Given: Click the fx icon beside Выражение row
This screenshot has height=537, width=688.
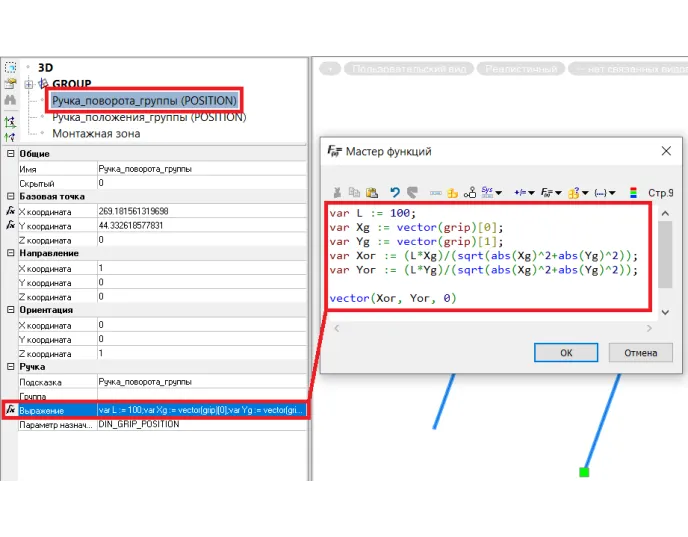Looking at the screenshot, I should coord(11,410).
